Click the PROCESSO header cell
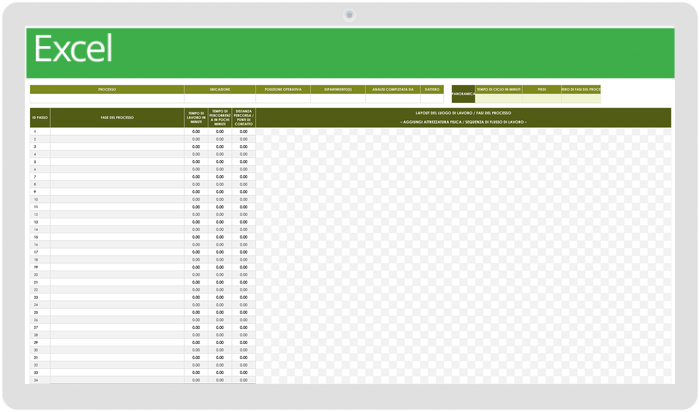The height and width of the screenshot is (412, 700). point(107,89)
